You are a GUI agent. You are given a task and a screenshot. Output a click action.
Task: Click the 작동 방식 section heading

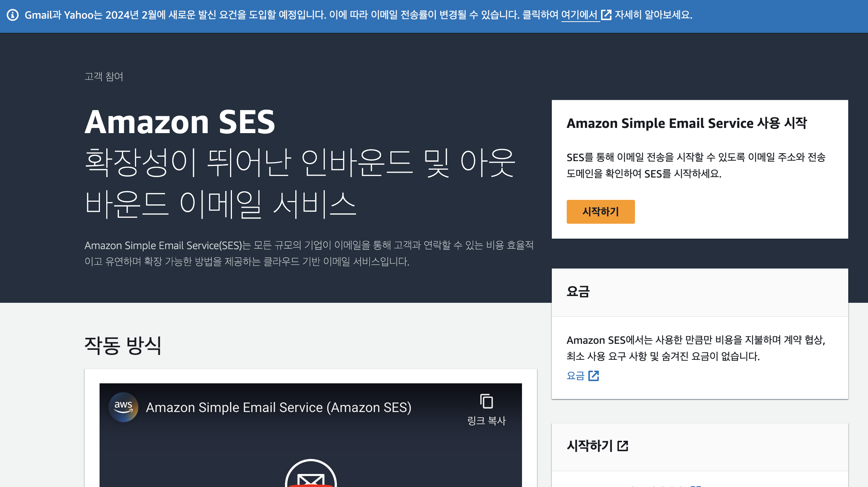tap(123, 345)
